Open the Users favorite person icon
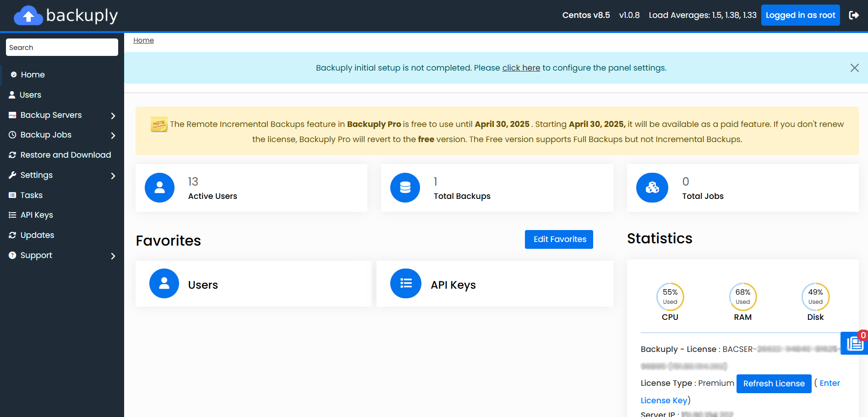This screenshot has height=417, width=868. (x=164, y=283)
